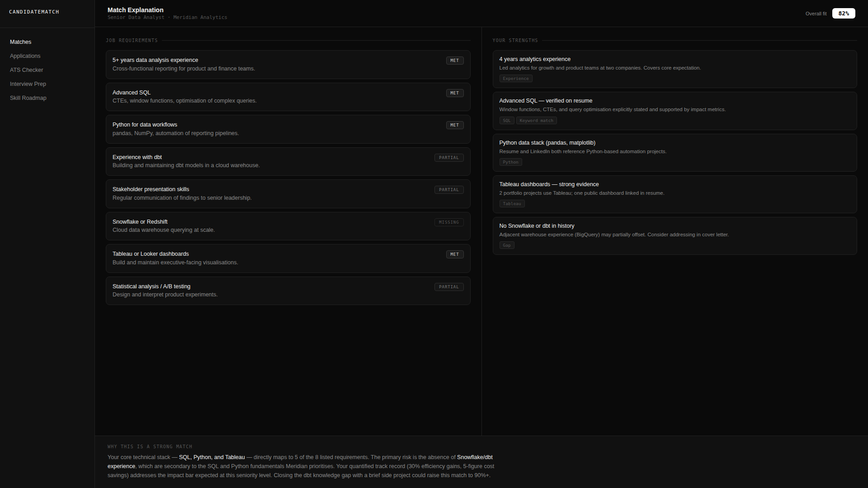Click the Keyword match tag

536,121
